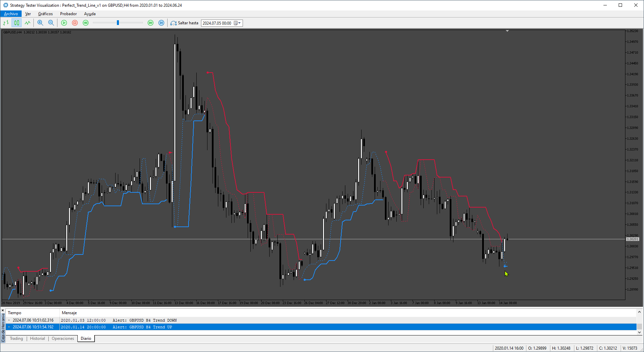Click the Mensaje column header
644x352 pixels.
[x=348, y=313]
